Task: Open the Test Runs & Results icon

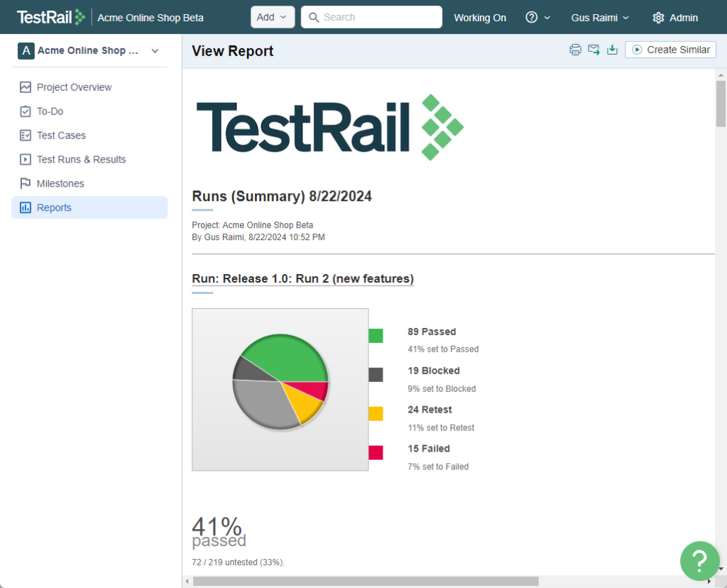Action: [25, 159]
